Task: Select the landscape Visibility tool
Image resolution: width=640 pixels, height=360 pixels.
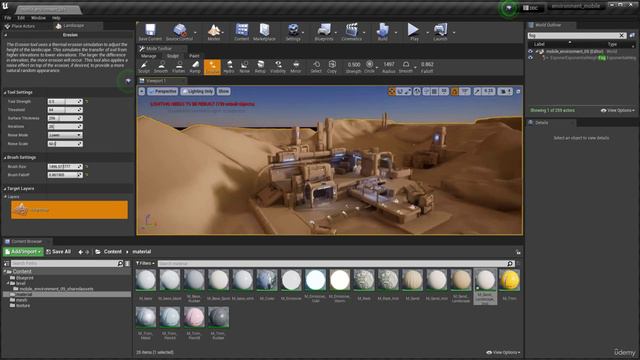Action: tap(278, 67)
